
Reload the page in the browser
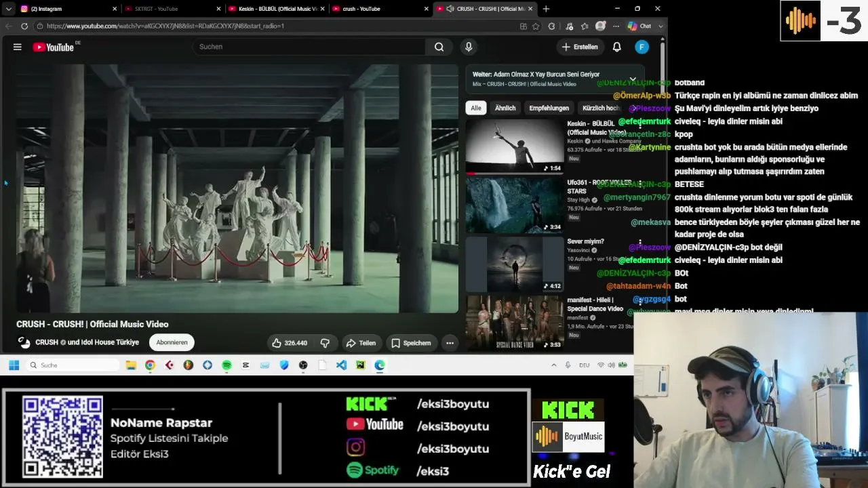point(24,26)
